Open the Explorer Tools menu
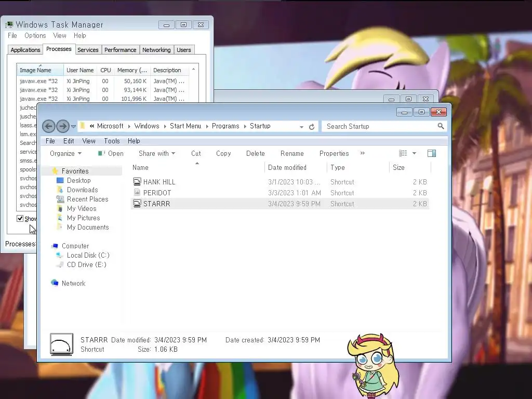 [112, 141]
